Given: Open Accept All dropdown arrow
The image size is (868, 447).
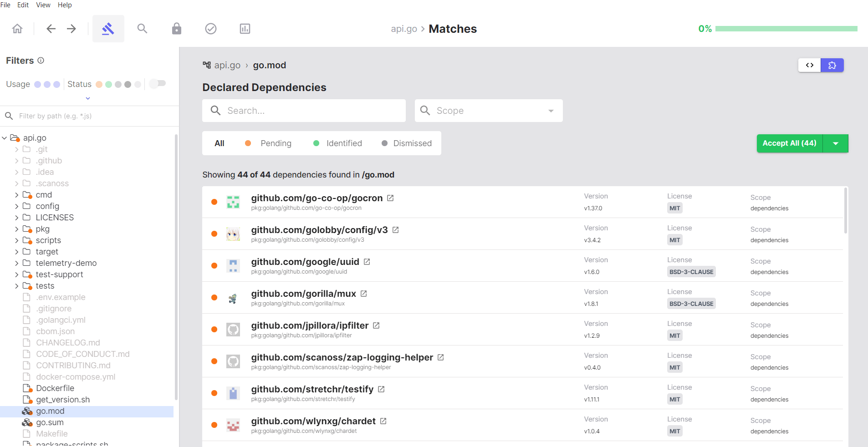Looking at the screenshot, I should tap(836, 143).
